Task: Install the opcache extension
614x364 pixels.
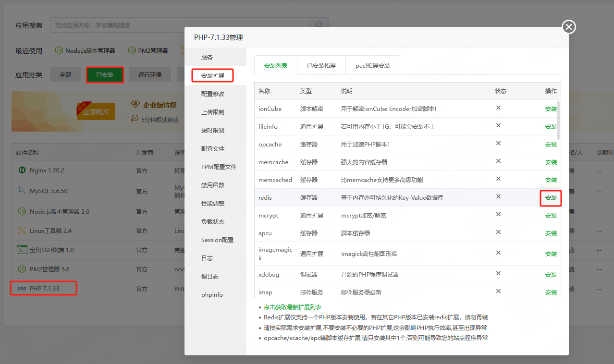Action: 551,144
